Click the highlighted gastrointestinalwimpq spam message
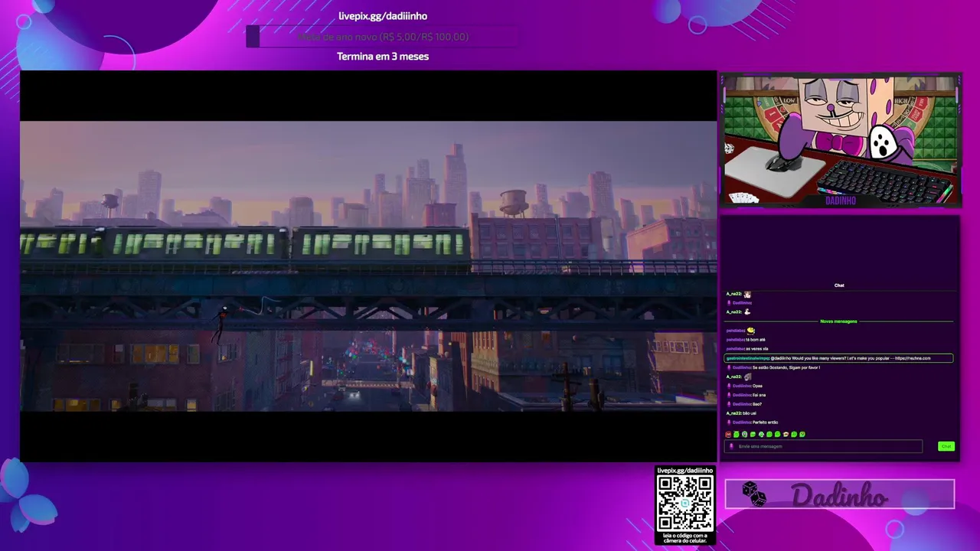The image size is (980, 551). (x=838, y=358)
